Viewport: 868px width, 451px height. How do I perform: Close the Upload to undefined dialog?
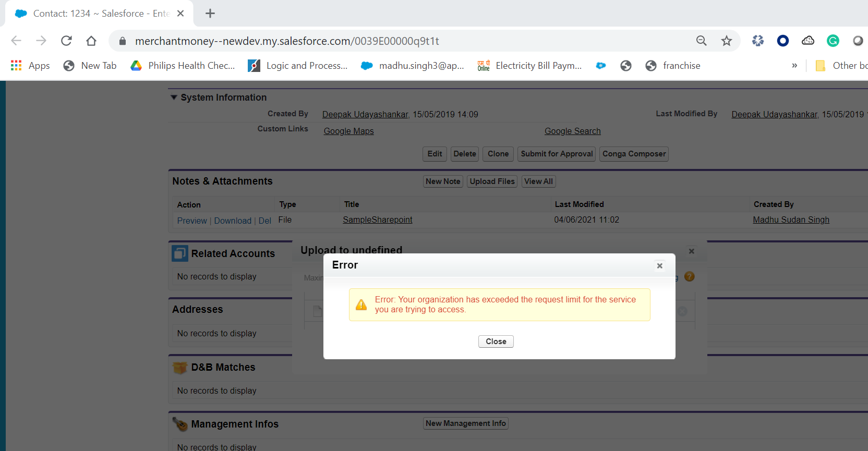(x=692, y=251)
